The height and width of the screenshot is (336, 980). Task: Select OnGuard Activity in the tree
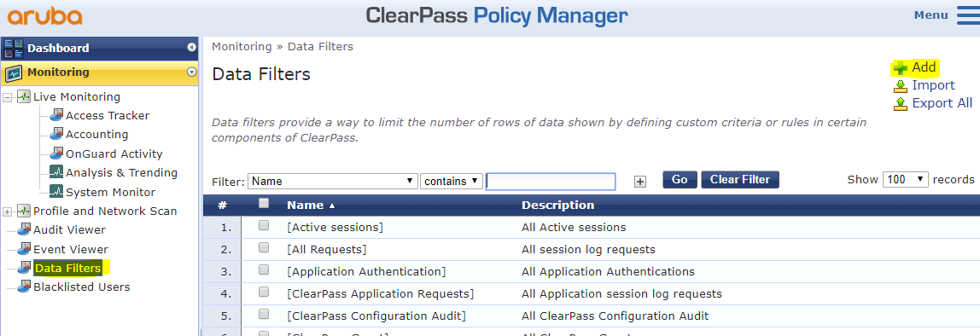[114, 154]
